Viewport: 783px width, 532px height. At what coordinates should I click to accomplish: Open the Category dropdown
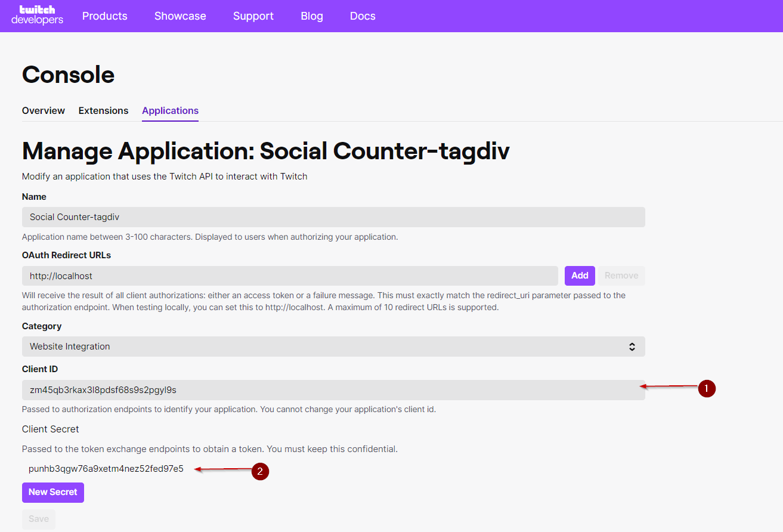click(333, 347)
